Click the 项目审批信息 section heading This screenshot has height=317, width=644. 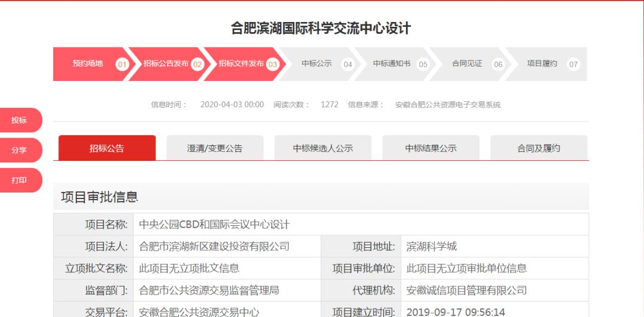[100, 197]
